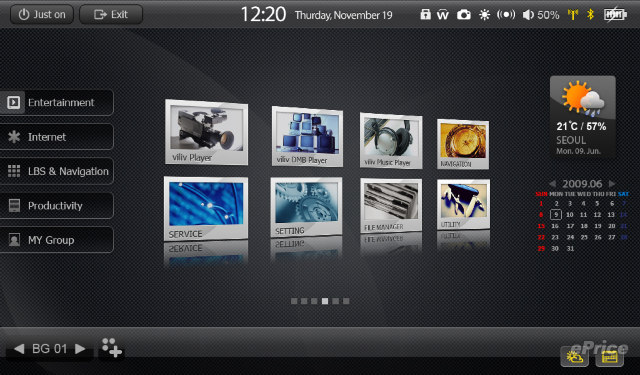Viewport: 640px width, 375px height.
Task: Open the viliv Player tile
Action: 206,132
